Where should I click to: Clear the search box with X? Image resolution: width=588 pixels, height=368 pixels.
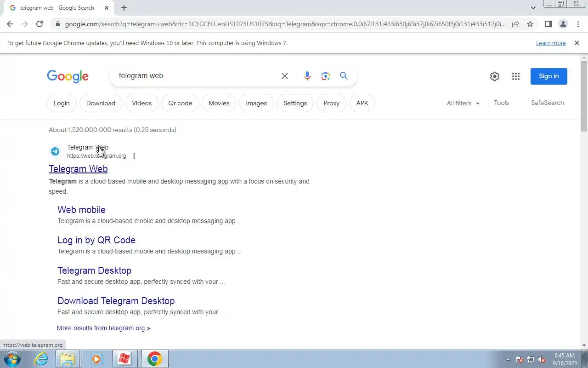pos(285,76)
